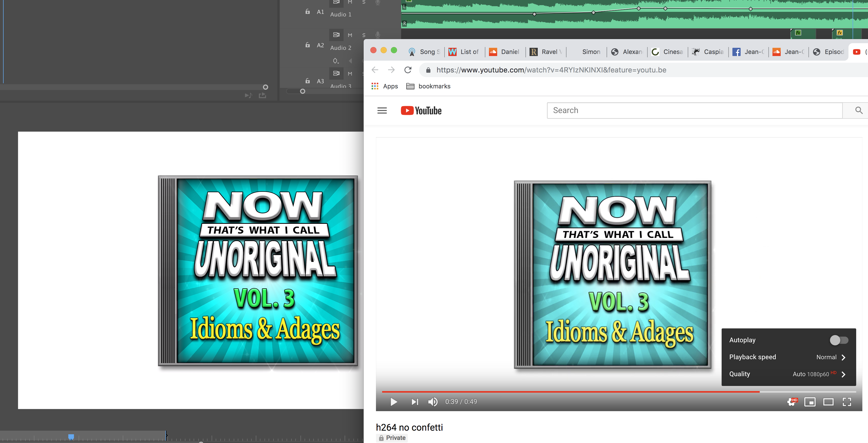Toggle the Autoplay switch

(x=839, y=340)
